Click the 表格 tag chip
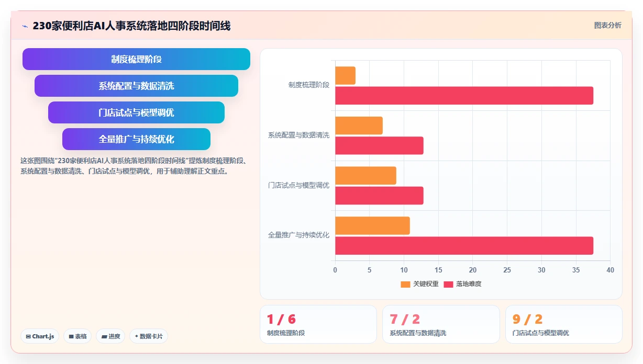The image size is (643, 364). tap(77, 336)
